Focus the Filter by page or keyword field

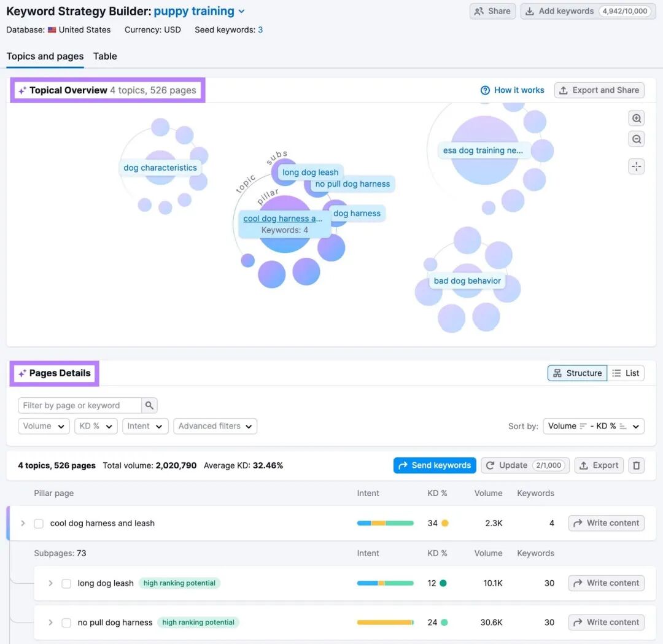click(80, 406)
